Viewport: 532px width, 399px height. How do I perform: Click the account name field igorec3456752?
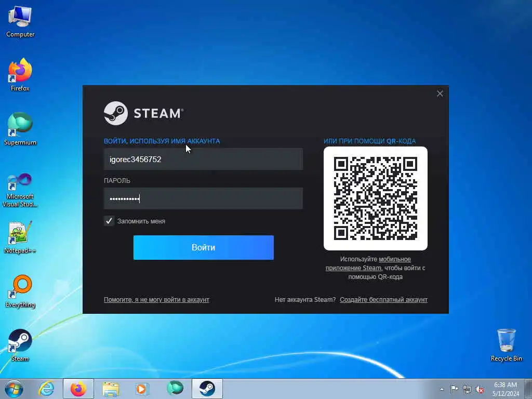point(203,159)
